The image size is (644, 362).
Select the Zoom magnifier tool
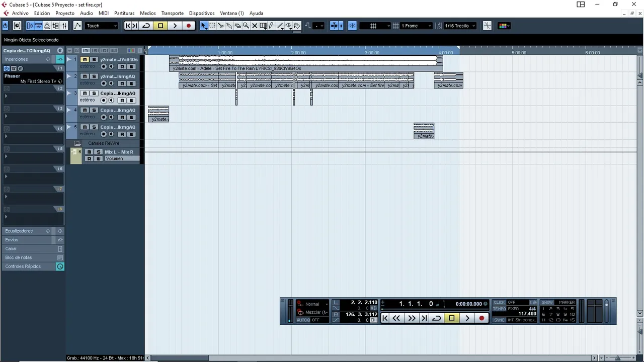pyautogui.click(x=246, y=26)
